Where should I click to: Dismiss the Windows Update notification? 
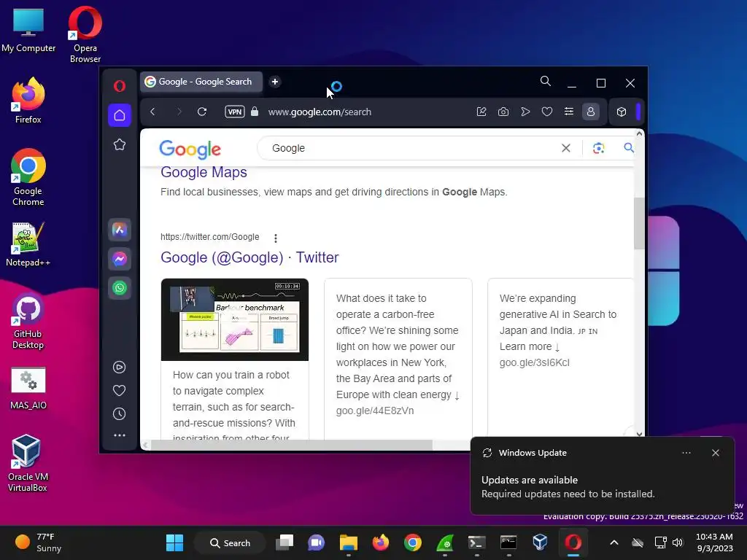[x=716, y=453]
